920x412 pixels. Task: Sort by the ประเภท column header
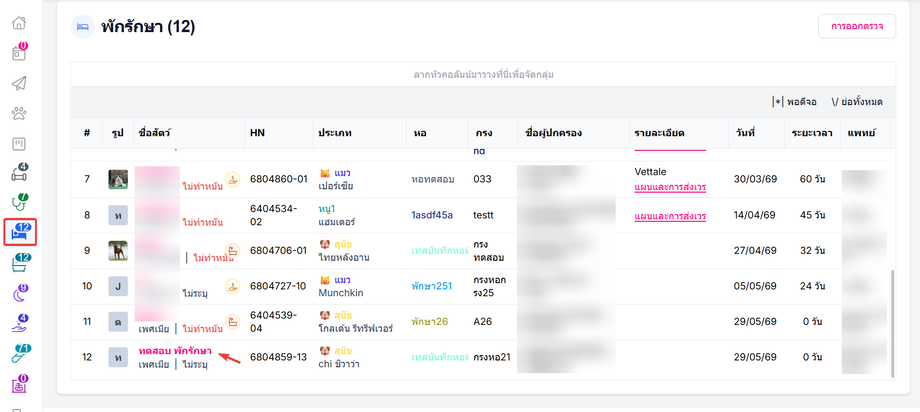(x=359, y=133)
